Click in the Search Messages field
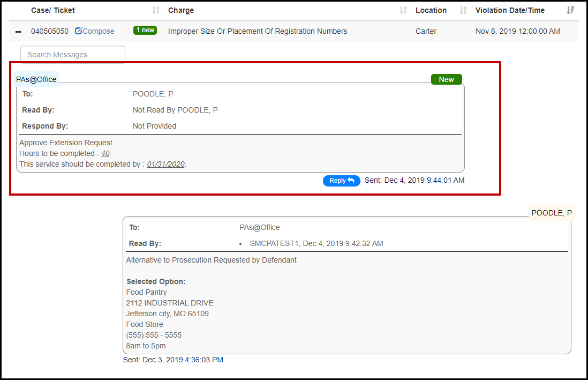Image resolution: width=588 pixels, height=380 pixels. click(x=72, y=55)
